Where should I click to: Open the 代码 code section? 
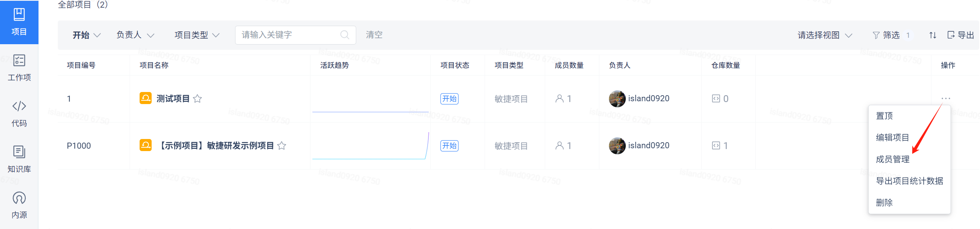(x=19, y=114)
